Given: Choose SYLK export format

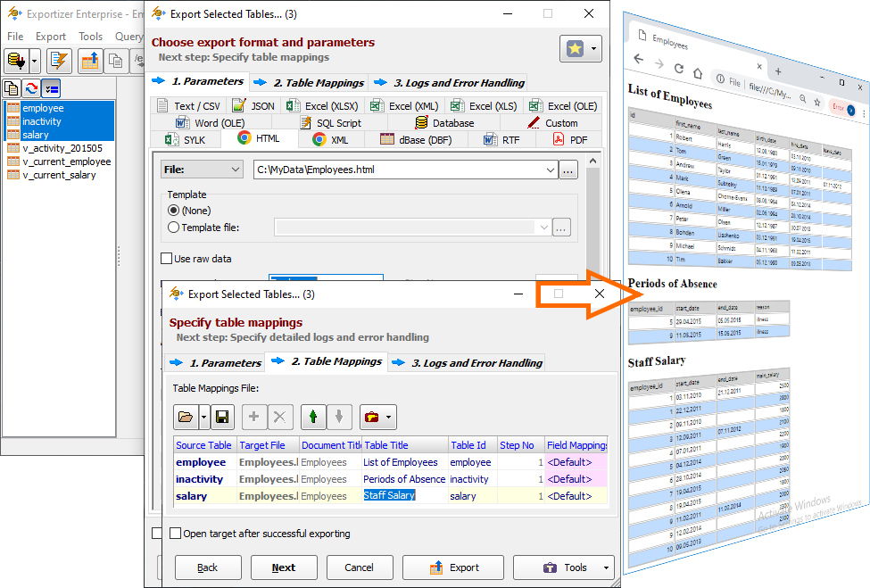Looking at the screenshot, I should tap(186, 140).
